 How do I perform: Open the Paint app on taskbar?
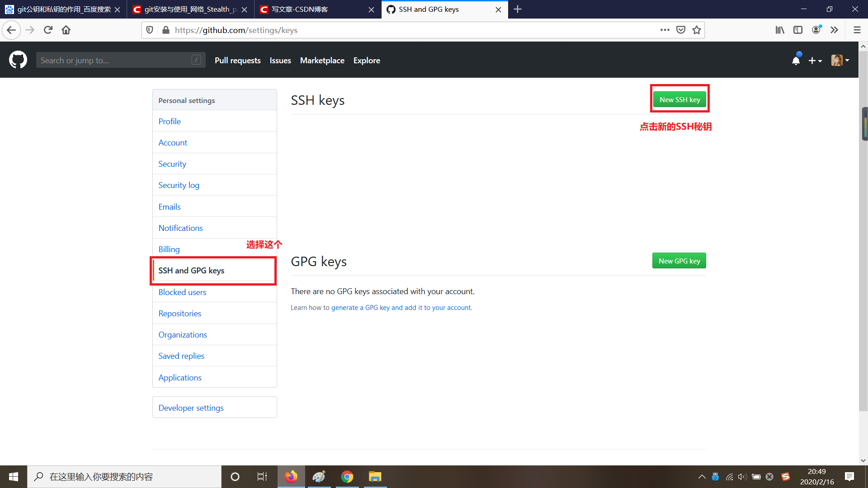pyautogui.click(x=319, y=477)
